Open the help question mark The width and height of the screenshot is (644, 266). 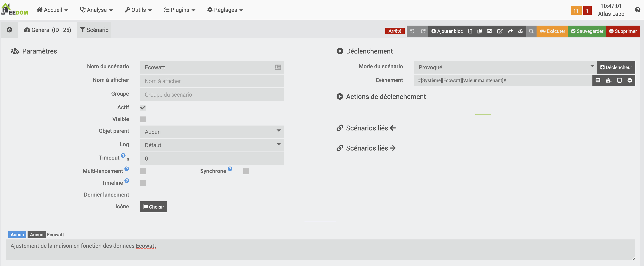(x=638, y=10)
